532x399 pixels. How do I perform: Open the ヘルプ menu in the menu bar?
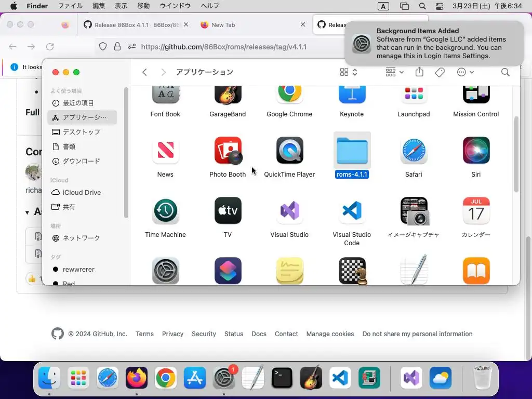click(210, 6)
